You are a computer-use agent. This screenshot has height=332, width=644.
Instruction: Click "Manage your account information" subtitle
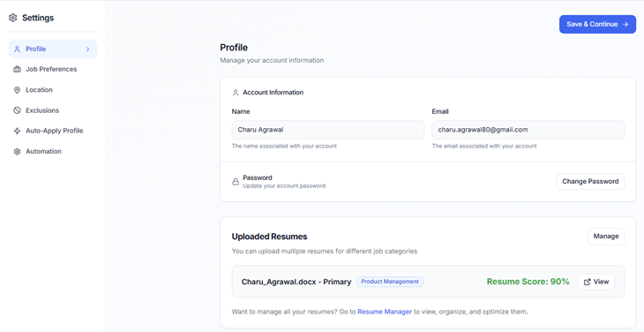pos(272,60)
